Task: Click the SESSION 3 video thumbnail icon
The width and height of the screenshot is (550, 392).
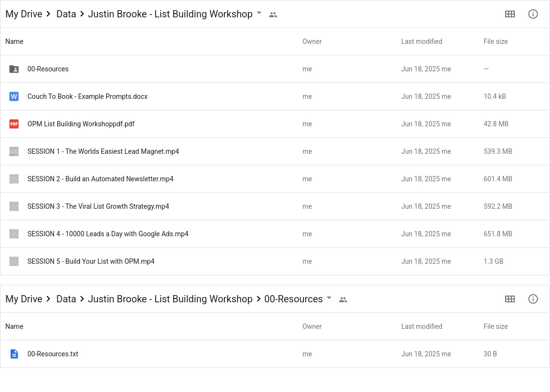Action: [x=14, y=206]
